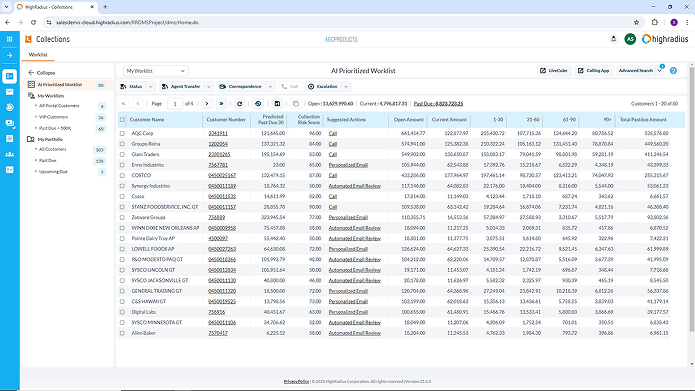
Task: Open the My Worklist dropdown
Action: coord(156,71)
